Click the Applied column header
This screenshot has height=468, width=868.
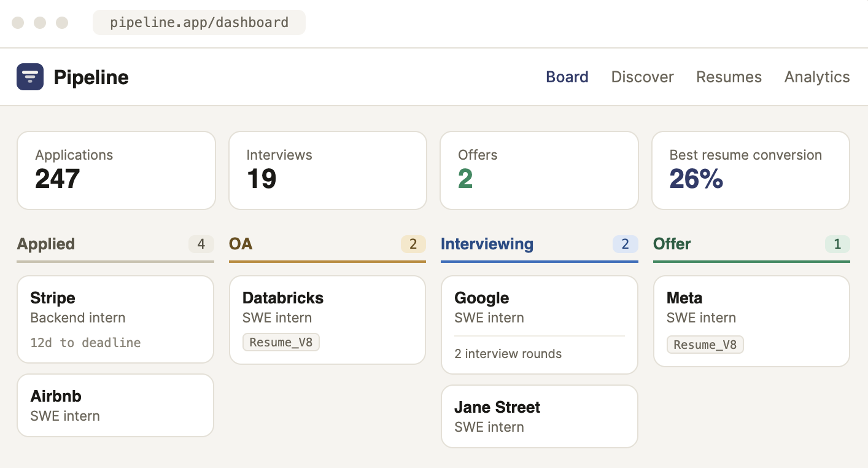tap(46, 244)
